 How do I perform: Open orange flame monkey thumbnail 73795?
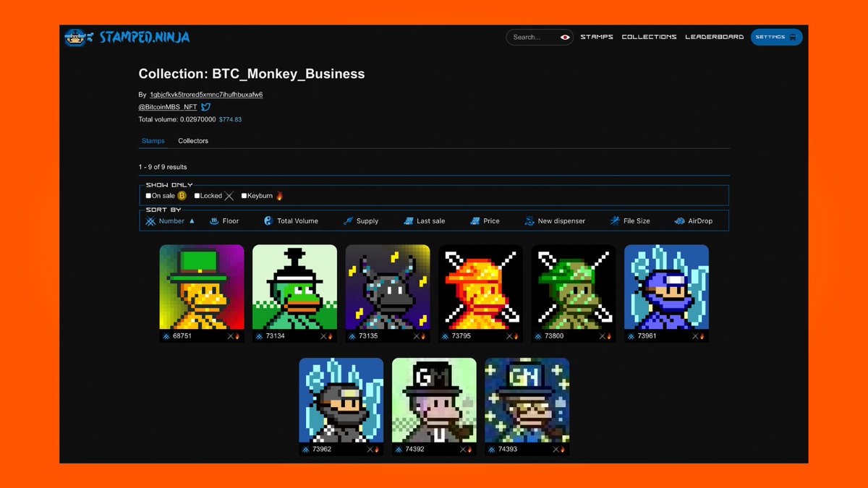[x=480, y=287]
